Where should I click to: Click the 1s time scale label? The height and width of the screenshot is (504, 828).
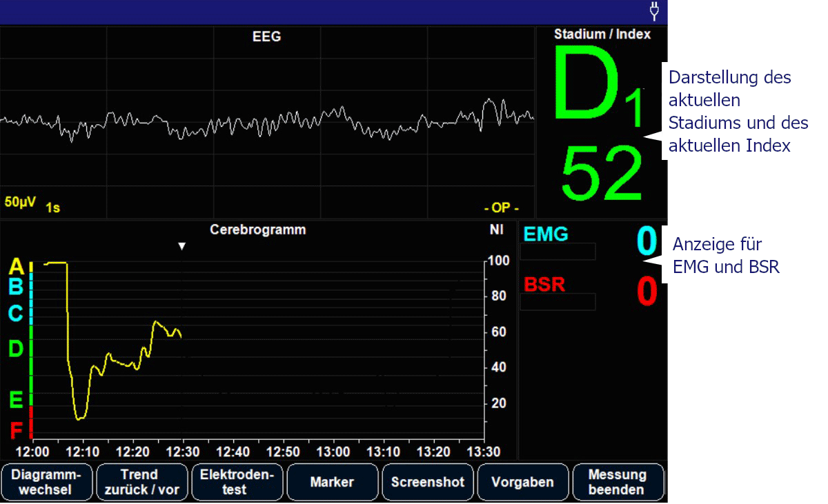[x=52, y=208]
